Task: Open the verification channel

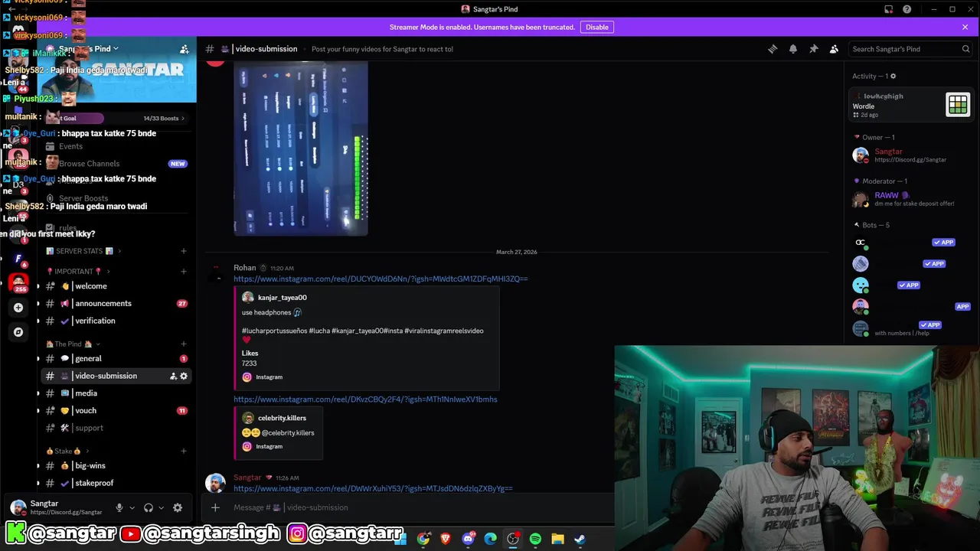Action: point(115,321)
